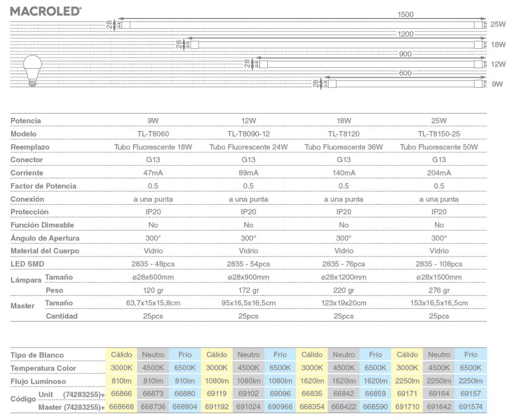Click unit code 69096
The image size is (514, 420).
pos(280,394)
